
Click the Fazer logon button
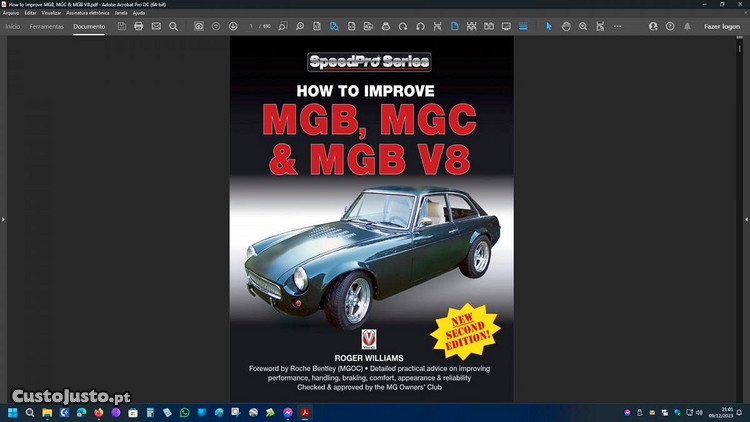pyautogui.click(x=722, y=26)
